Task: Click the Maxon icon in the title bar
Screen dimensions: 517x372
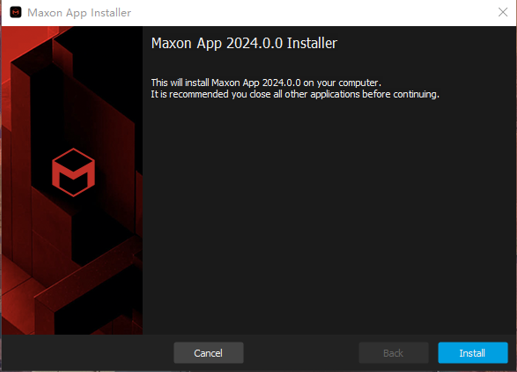Action: [16, 12]
